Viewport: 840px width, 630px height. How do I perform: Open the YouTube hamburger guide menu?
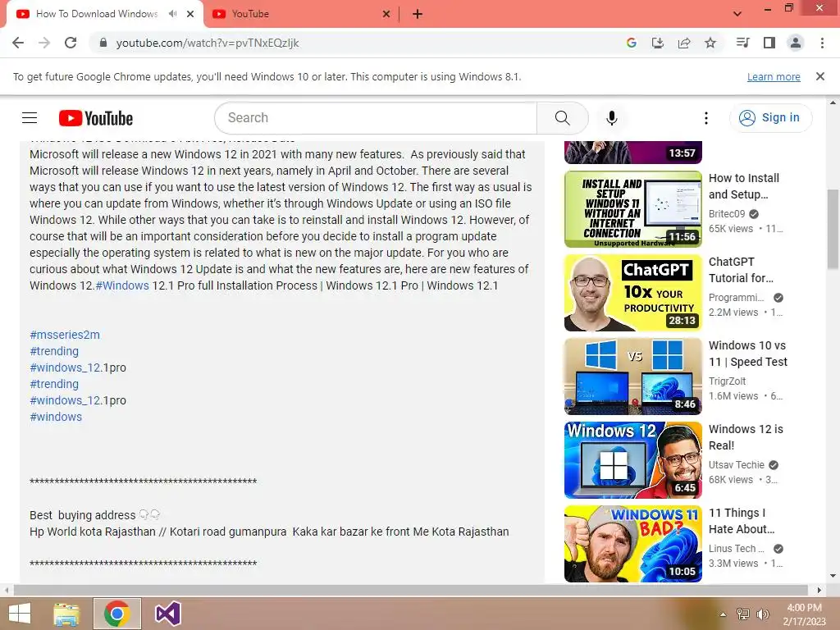(30, 118)
